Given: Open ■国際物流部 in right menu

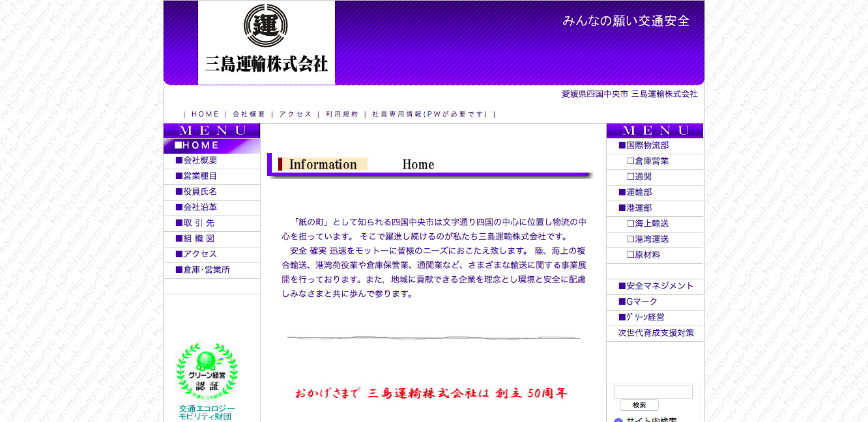Looking at the screenshot, I should (x=655, y=145).
